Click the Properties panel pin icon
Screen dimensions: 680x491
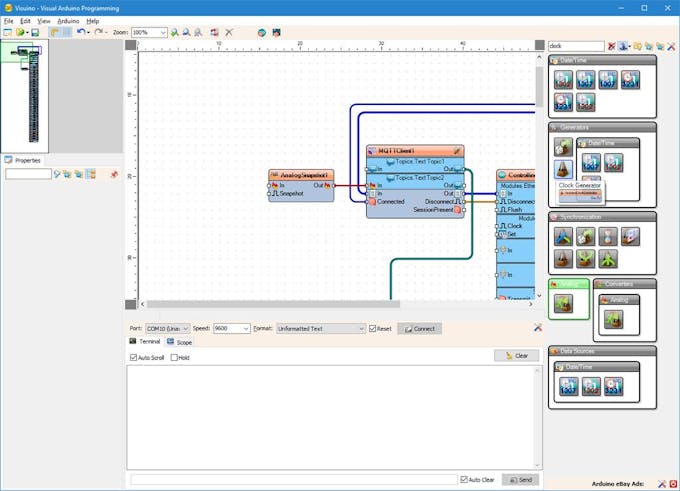click(x=114, y=174)
